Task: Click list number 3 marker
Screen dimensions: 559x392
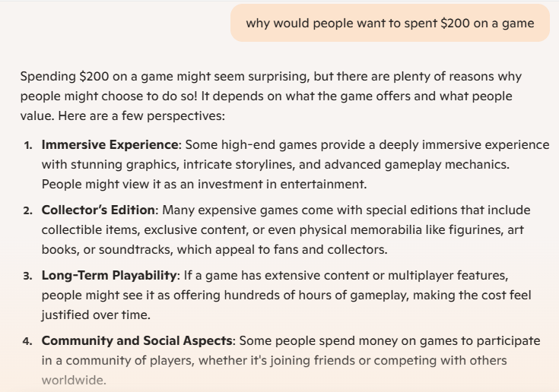Action: tap(28, 276)
